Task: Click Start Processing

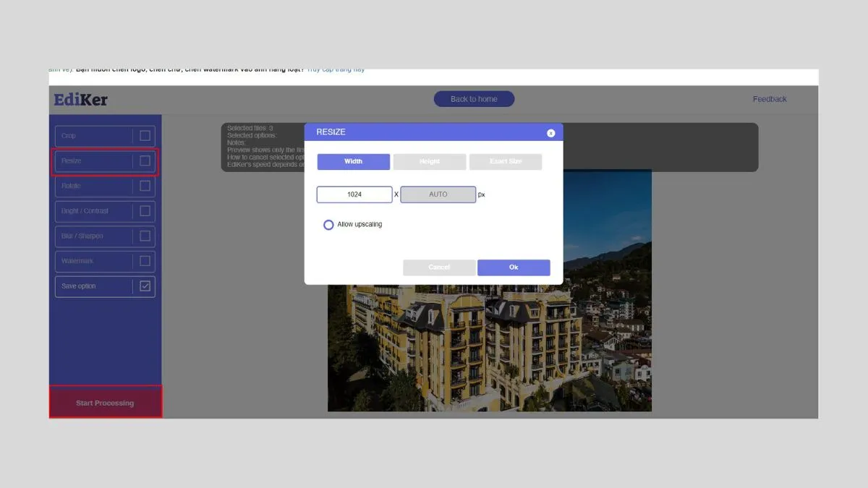Action: tap(105, 403)
